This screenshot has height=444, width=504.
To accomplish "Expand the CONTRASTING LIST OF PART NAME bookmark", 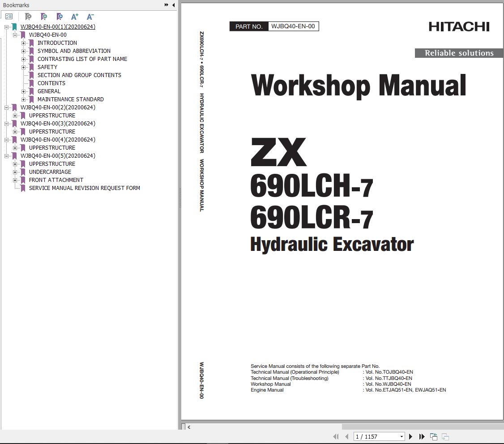I will [x=23, y=59].
